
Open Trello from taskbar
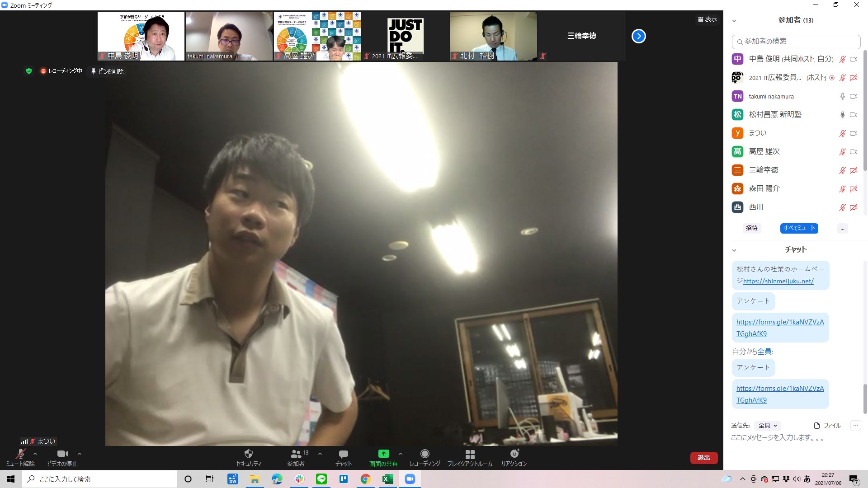(344, 479)
